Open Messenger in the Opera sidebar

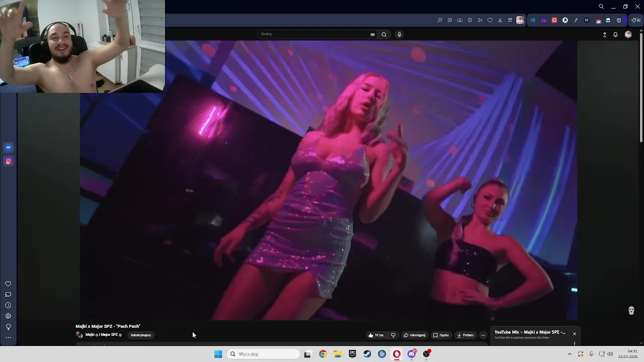(x=9, y=147)
